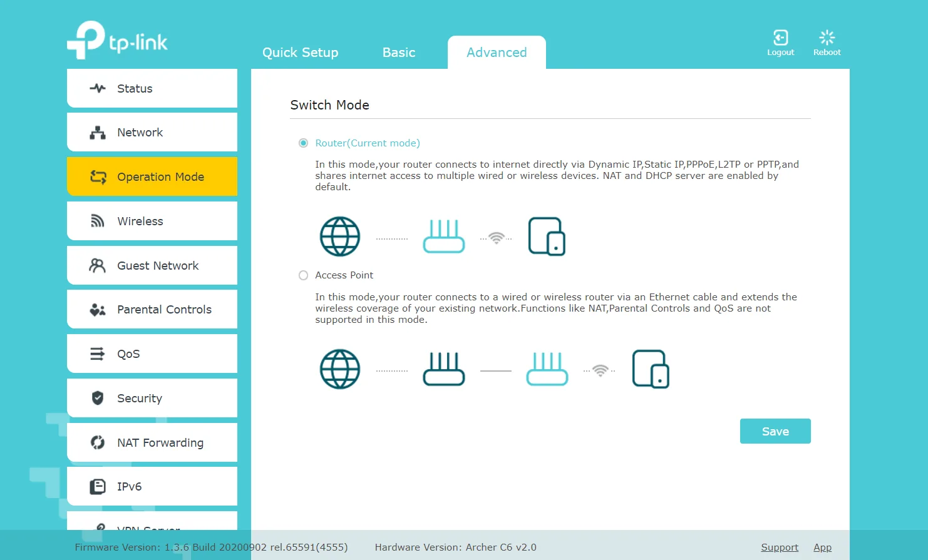Switch to the Quick Setup tab
Viewport: 928px width, 560px height.
[300, 53]
